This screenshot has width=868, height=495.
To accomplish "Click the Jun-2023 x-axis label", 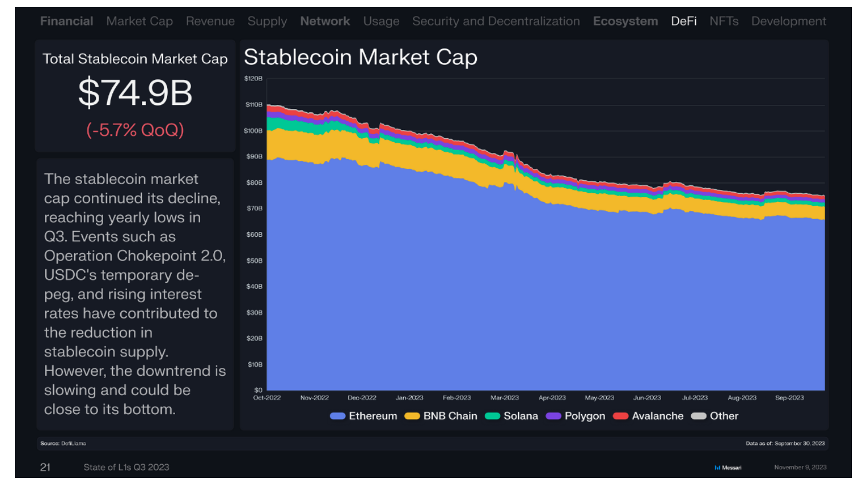I will pos(647,397).
